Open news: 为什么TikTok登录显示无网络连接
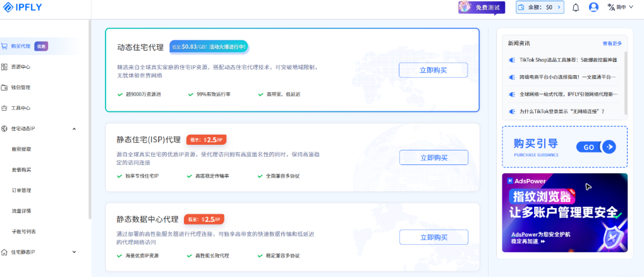Screen dimensions: 644x277 pos(562,111)
